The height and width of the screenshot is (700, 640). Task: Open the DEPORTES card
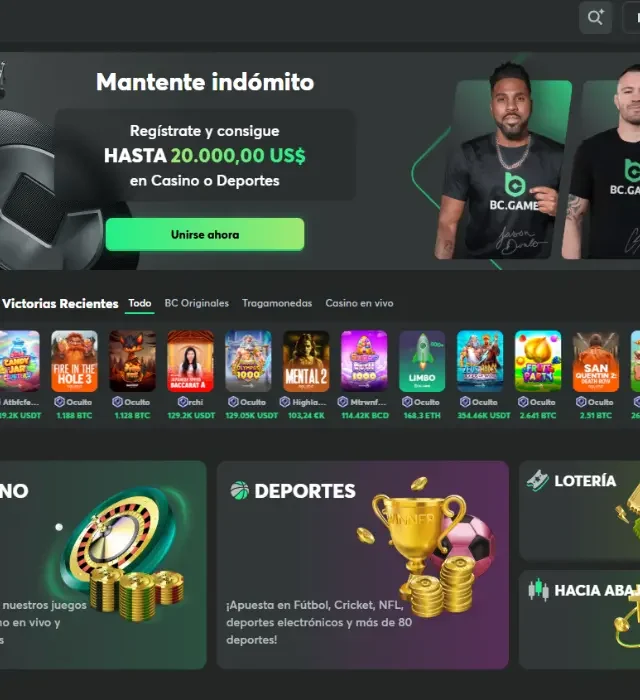[363, 565]
